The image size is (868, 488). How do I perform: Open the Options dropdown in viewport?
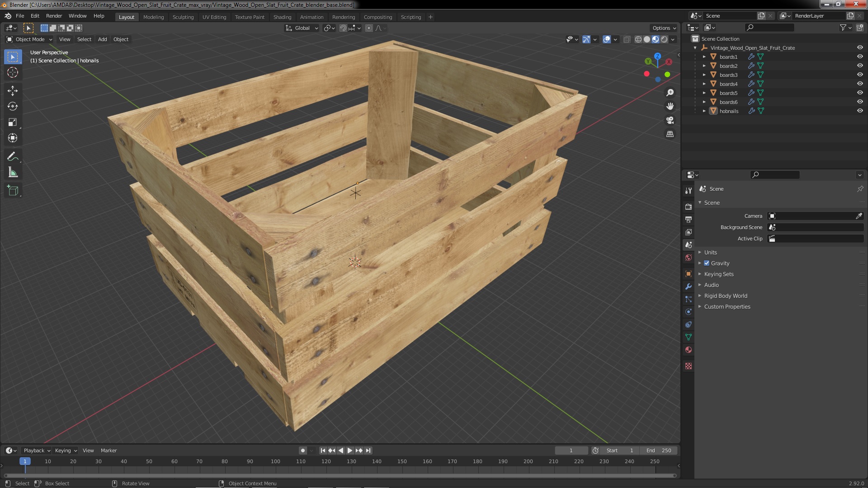664,28
